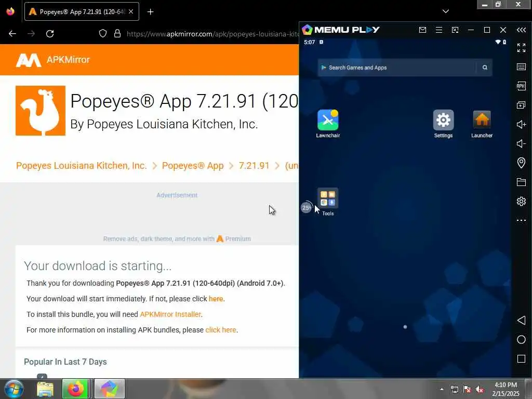Open MEmu hamburger menu in title bar
Viewport: 532px width, 399px height.
tap(438, 30)
